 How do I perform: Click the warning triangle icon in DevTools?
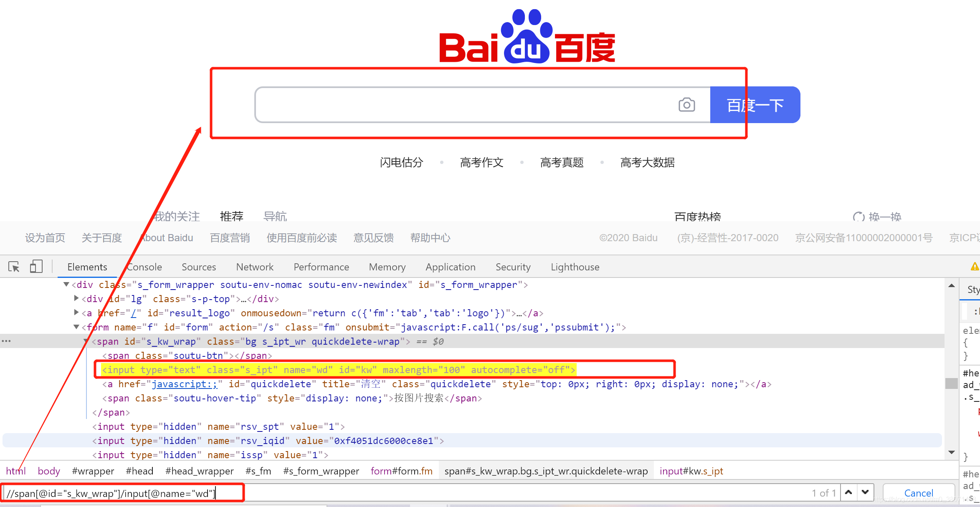click(975, 266)
